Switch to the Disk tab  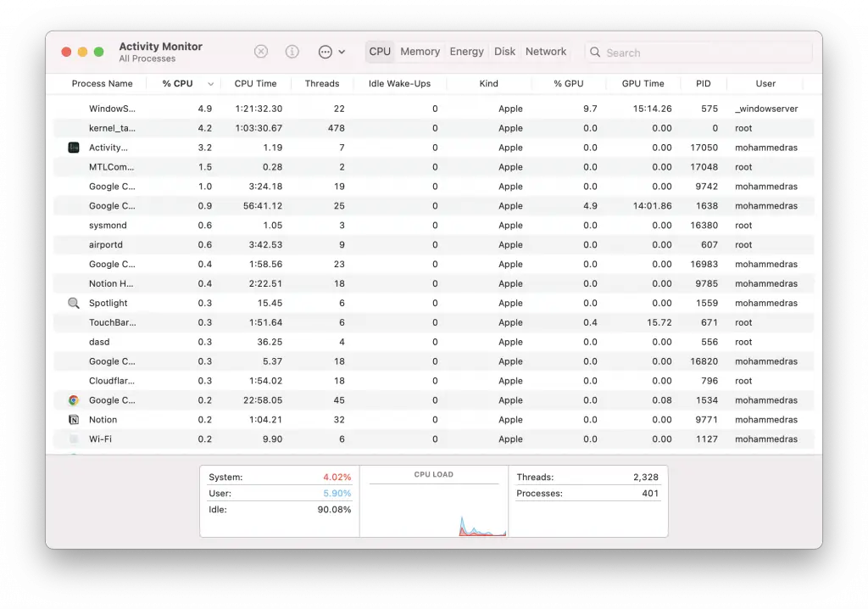coord(504,52)
